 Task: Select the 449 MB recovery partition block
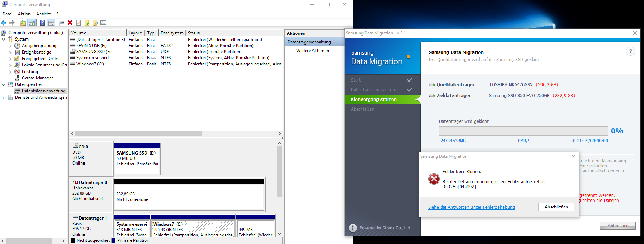[x=256, y=226]
